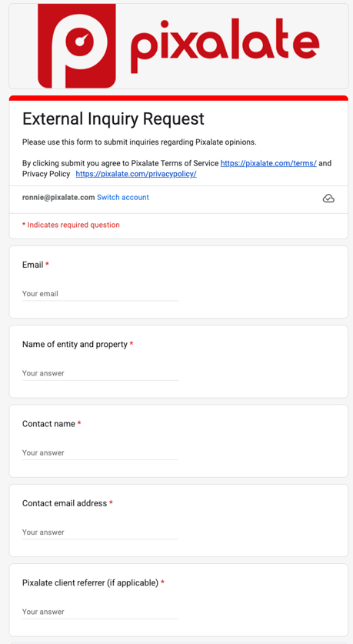353x644 pixels.
Task: Click the Name of entity and property answer field
Action: point(100,373)
